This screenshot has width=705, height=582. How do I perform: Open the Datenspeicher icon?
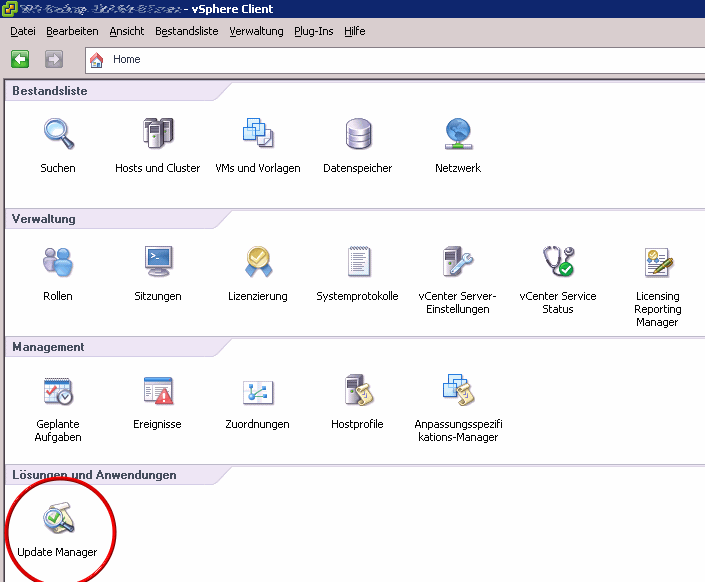click(358, 134)
